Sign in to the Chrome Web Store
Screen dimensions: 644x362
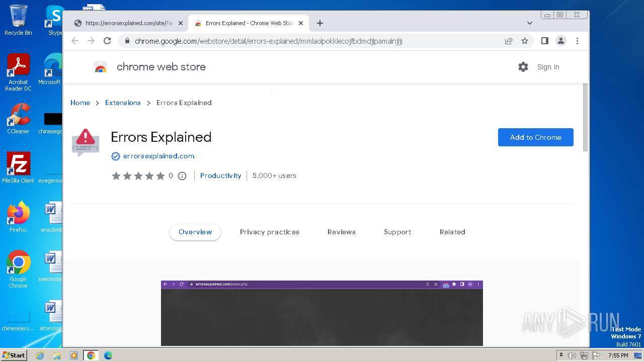(548, 67)
